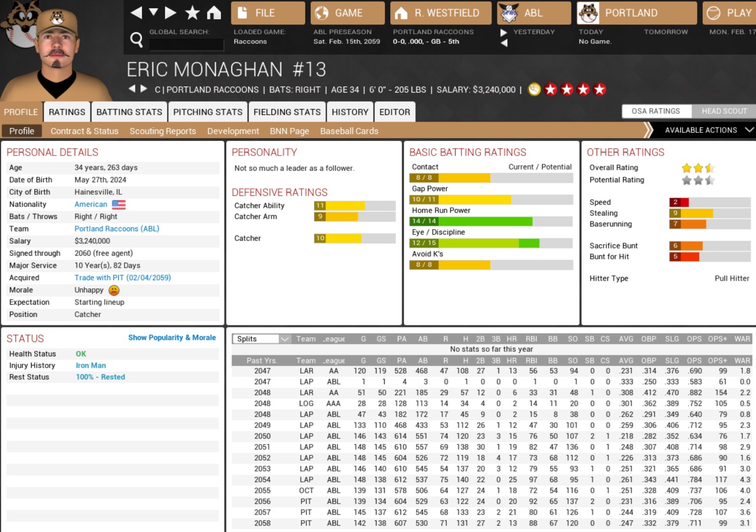
Task: Switch to OSA Ratings view
Action: click(x=655, y=111)
